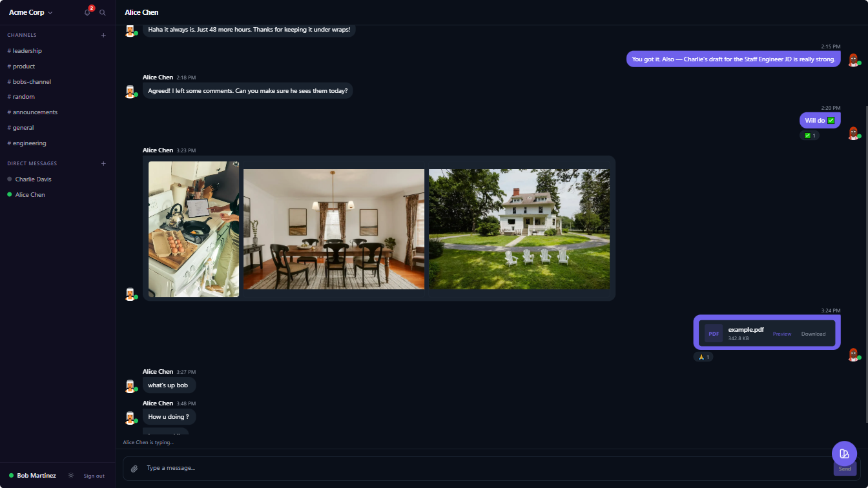
Task: Toggle the green checkmark reaction on Will do
Action: click(810, 135)
